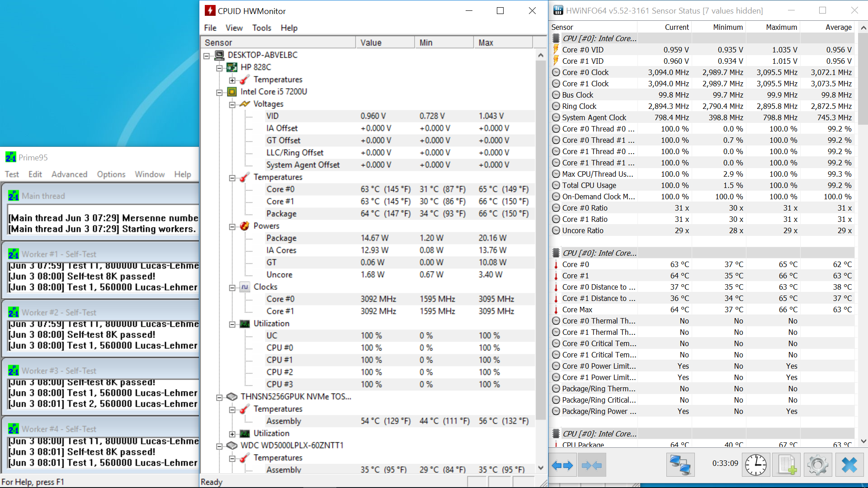This screenshot has width=868, height=488.
Task: Select Core Max temperature row in HWiNFO
Action: (x=703, y=310)
